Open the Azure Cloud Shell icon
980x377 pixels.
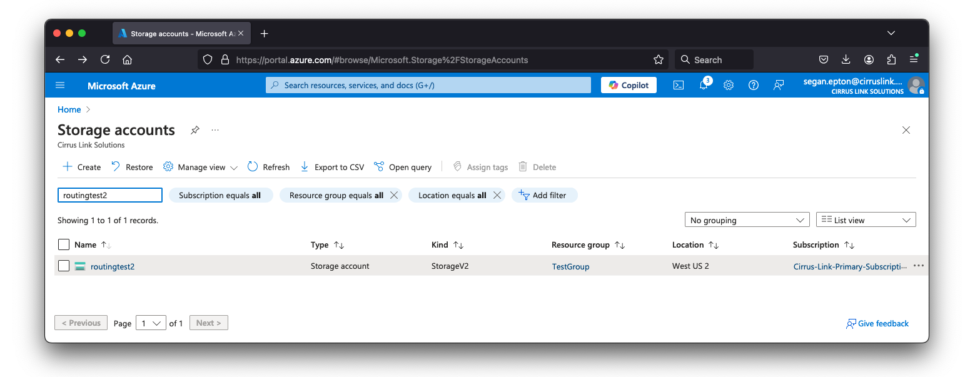pos(678,86)
